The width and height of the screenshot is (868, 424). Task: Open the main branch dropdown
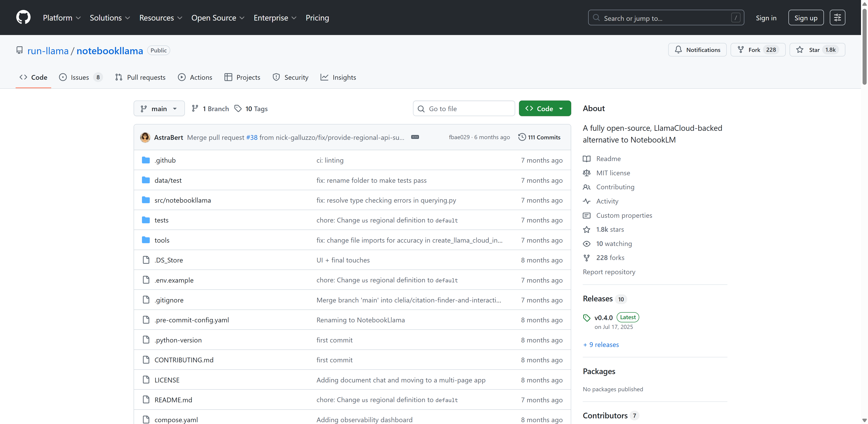point(159,108)
